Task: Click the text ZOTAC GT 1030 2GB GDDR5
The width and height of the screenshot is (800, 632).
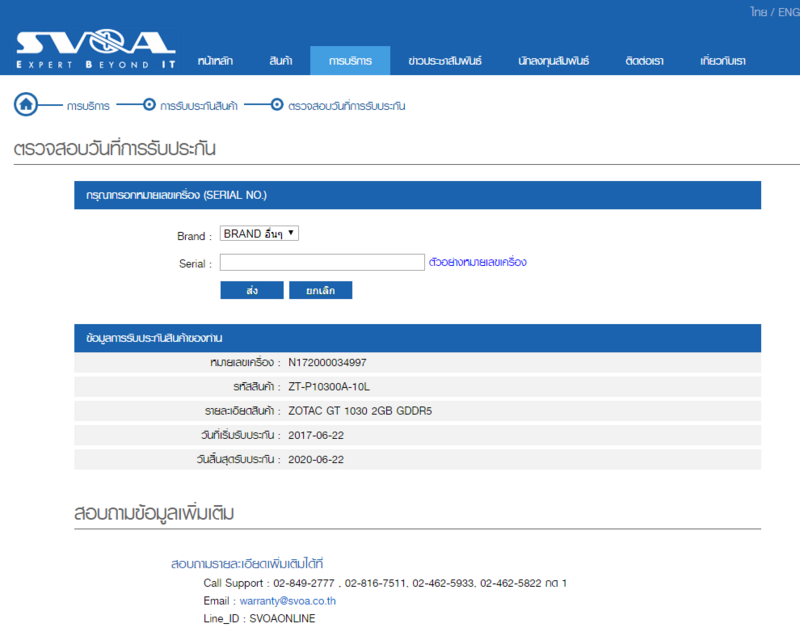Action: 360,411
